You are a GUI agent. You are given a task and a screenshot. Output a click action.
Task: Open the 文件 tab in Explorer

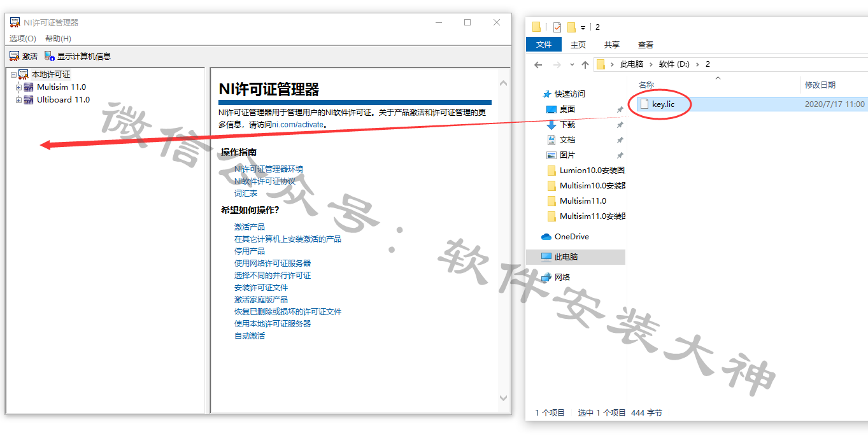coord(544,45)
